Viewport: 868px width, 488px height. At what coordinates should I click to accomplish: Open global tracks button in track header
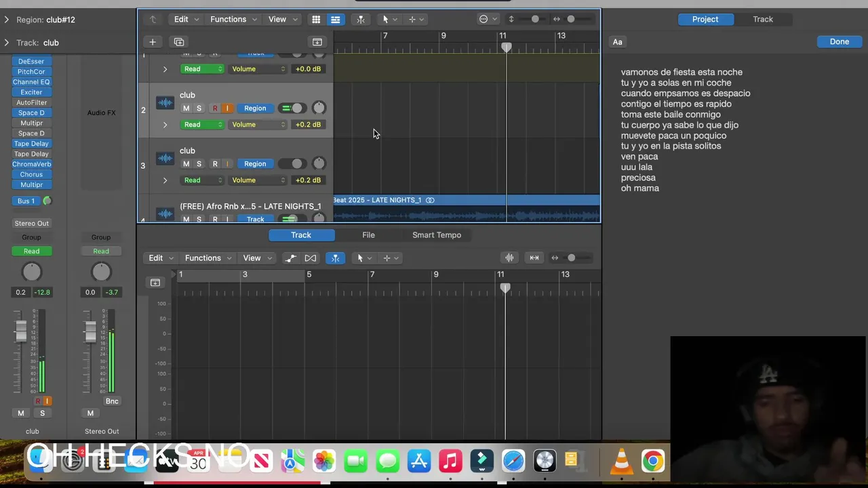tap(317, 42)
